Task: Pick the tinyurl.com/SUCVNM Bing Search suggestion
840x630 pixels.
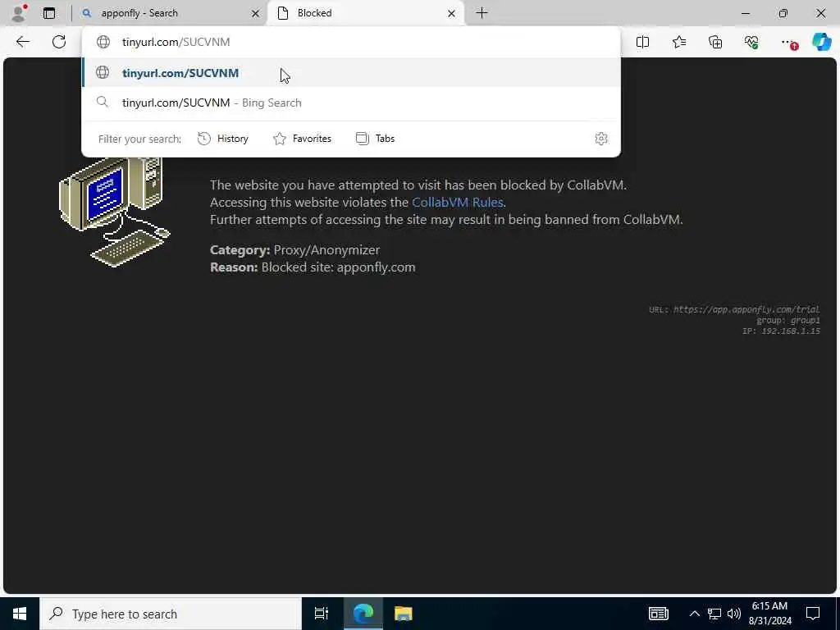Action: (x=351, y=103)
